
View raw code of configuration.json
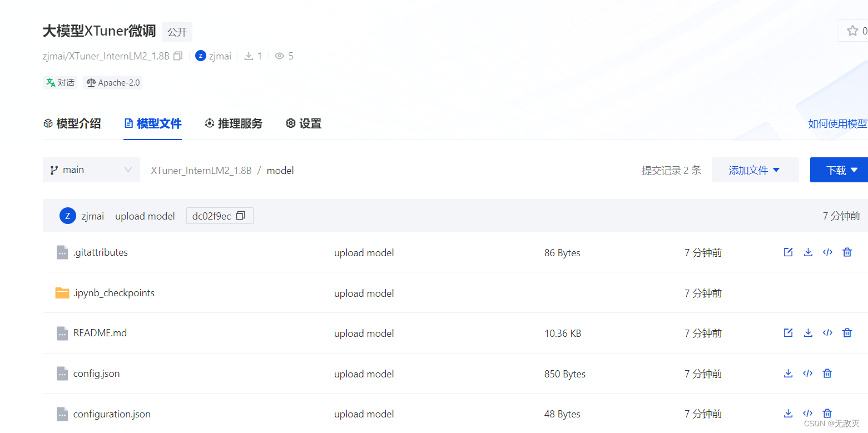tap(808, 414)
